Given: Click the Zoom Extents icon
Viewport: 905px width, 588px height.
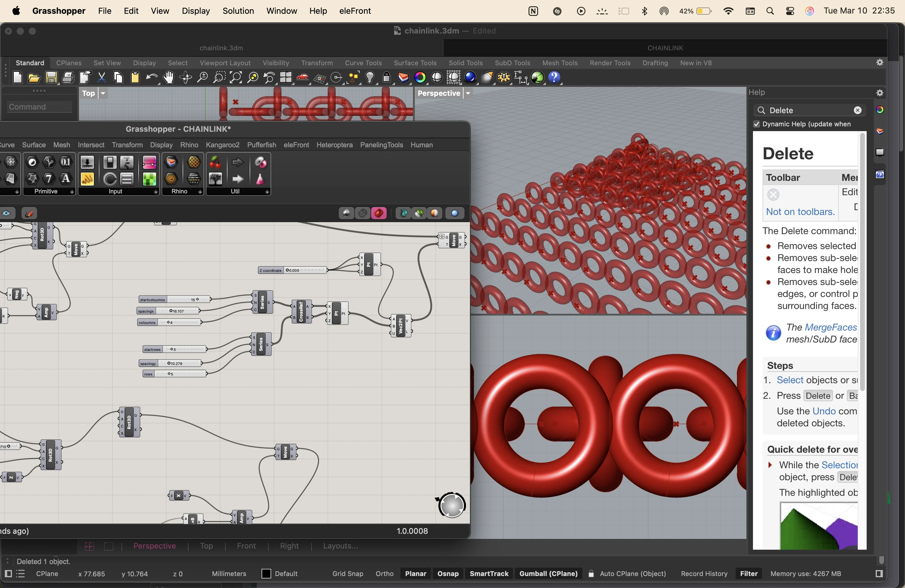Looking at the screenshot, I should pyautogui.click(x=236, y=78).
